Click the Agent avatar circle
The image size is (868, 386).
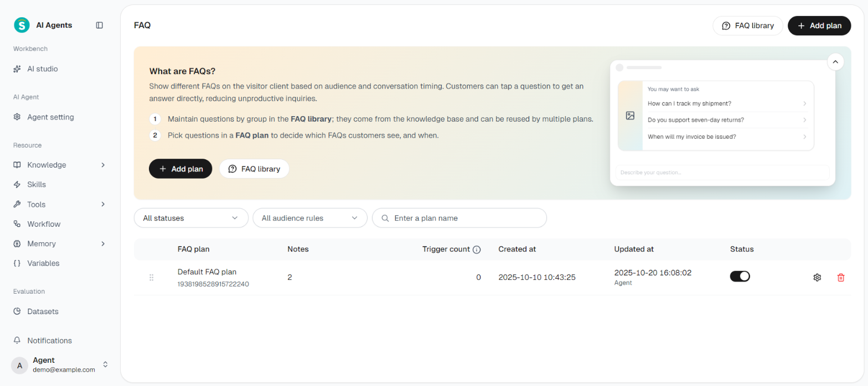(20, 365)
